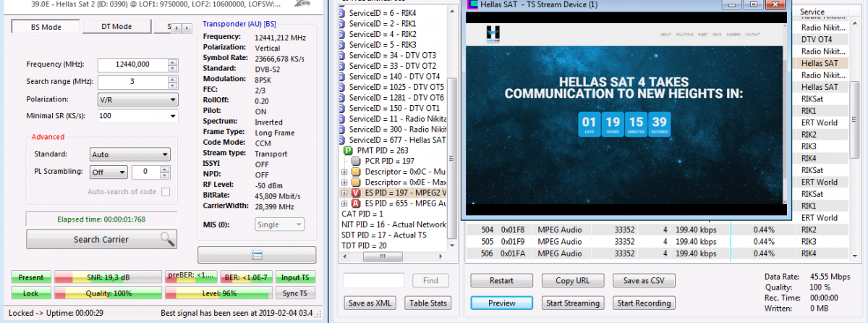Open the MIS Single dropdown

click(280, 225)
